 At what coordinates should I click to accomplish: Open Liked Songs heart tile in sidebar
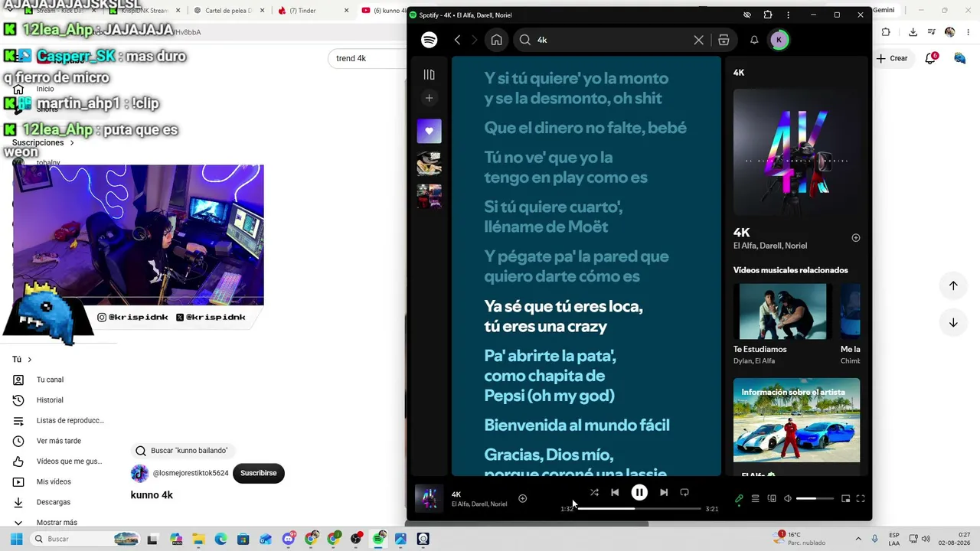(429, 131)
